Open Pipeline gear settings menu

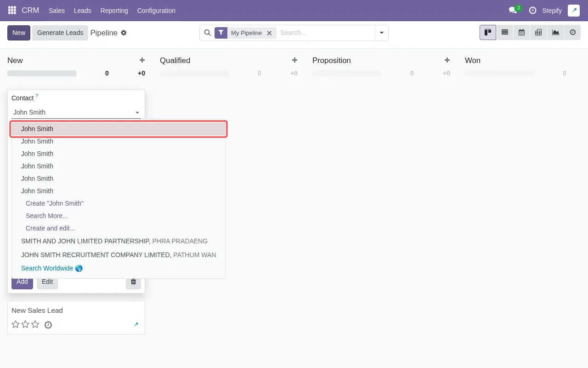pyautogui.click(x=123, y=33)
